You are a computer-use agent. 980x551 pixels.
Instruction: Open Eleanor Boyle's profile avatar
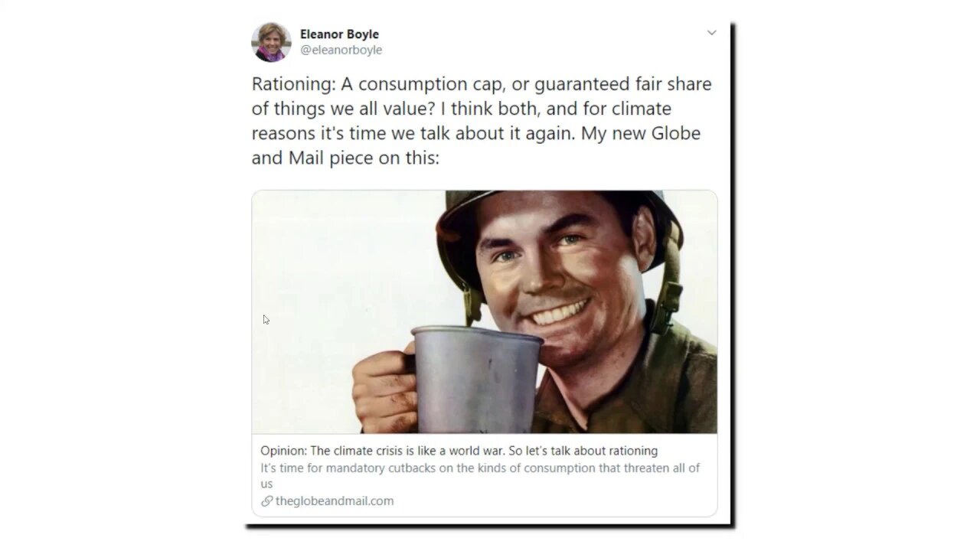click(271, 41)
